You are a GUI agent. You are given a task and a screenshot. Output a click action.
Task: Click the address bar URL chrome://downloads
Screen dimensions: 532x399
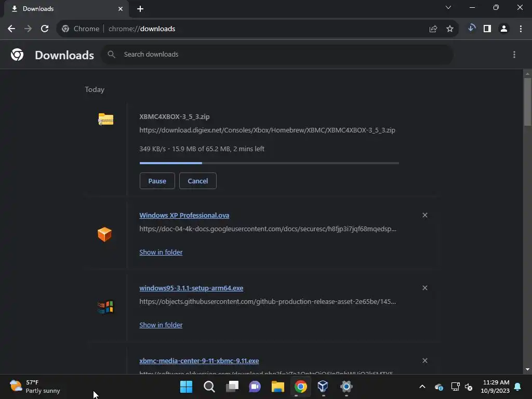coord(142,29)
